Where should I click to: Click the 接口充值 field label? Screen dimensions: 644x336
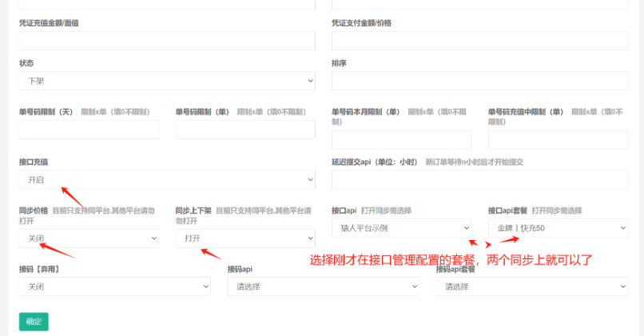pyautogui.click(x=34, y=162)
